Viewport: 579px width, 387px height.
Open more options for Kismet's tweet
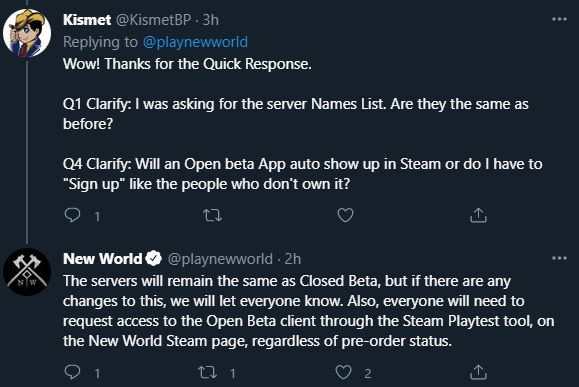pos(559,19)
